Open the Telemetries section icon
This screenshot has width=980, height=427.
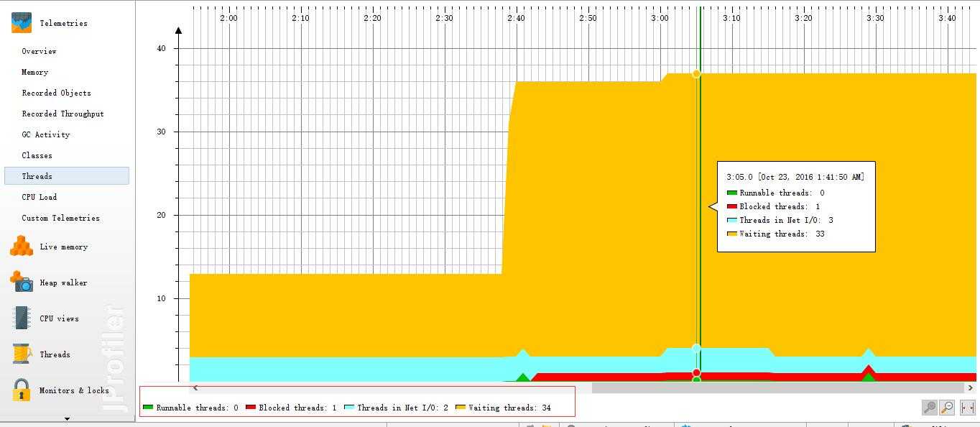pyautogui.click(x=22, y=23)
